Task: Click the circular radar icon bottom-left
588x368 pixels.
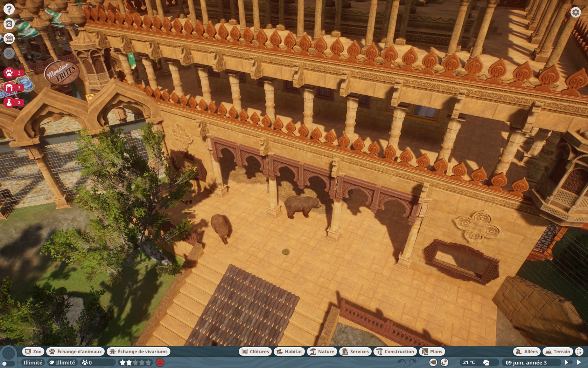Action: click(9, 353)
